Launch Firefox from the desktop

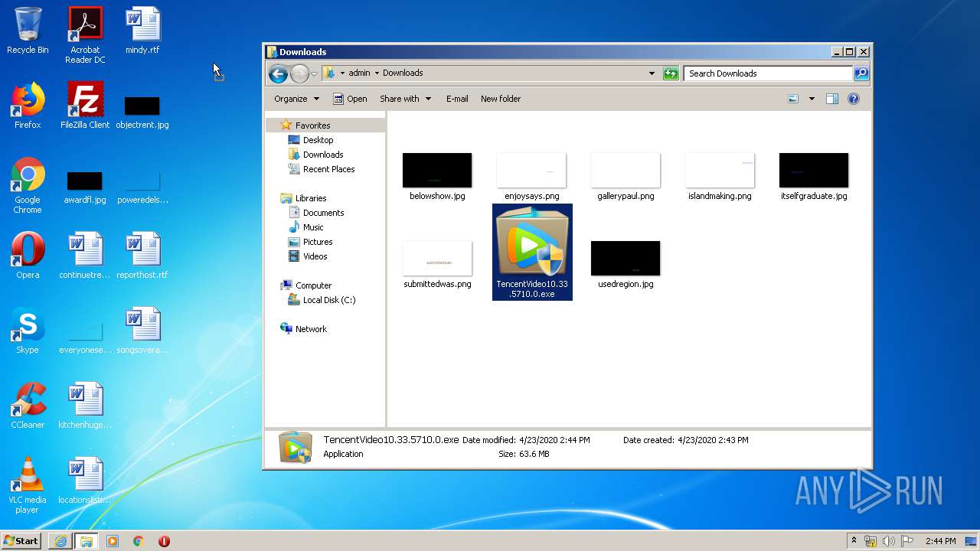28,106
